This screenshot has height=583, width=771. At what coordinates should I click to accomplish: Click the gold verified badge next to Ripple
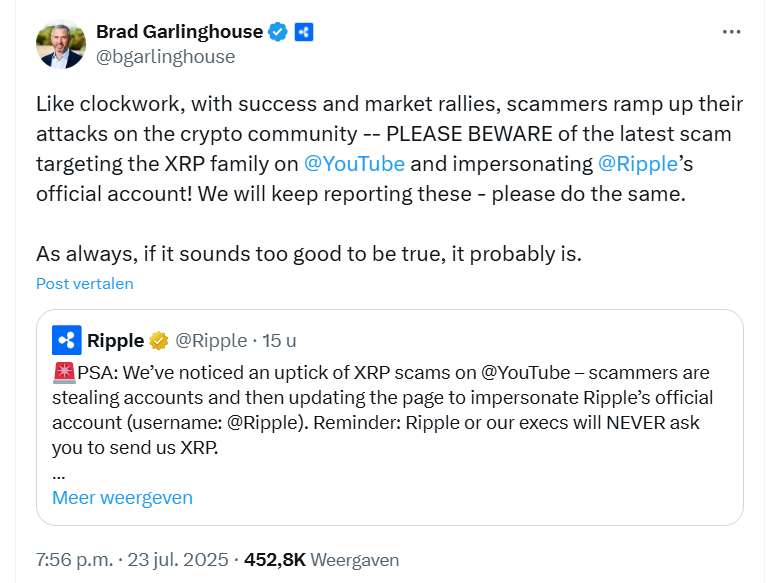(158, 341)
